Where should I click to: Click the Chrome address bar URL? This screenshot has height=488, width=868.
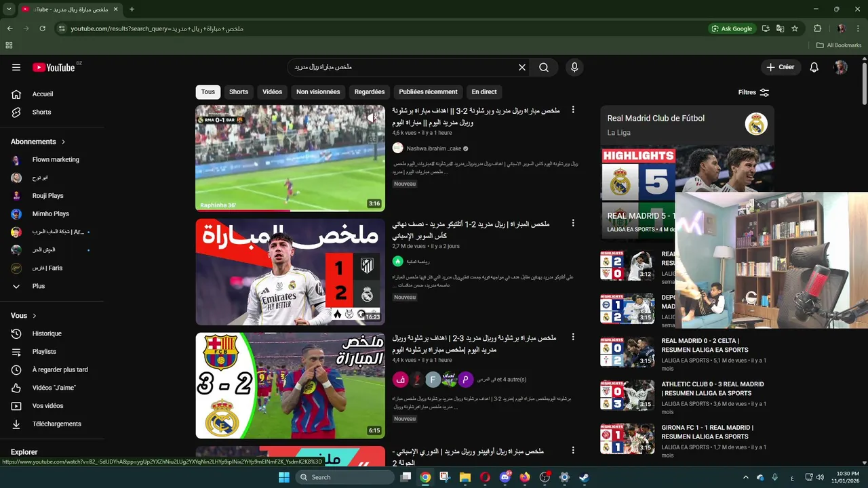pos(157,28)
